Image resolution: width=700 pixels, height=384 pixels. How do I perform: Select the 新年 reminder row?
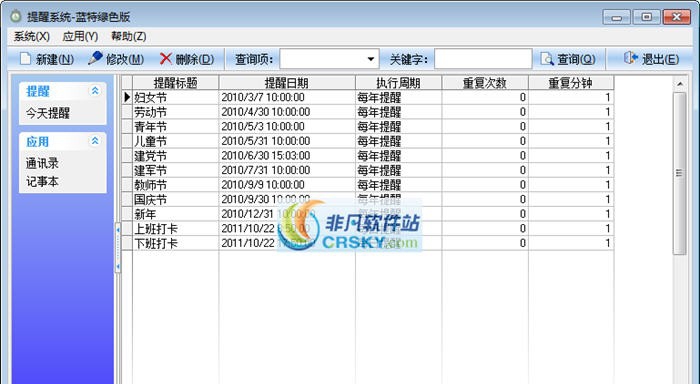pyautogui.click(x=368, y=214)
